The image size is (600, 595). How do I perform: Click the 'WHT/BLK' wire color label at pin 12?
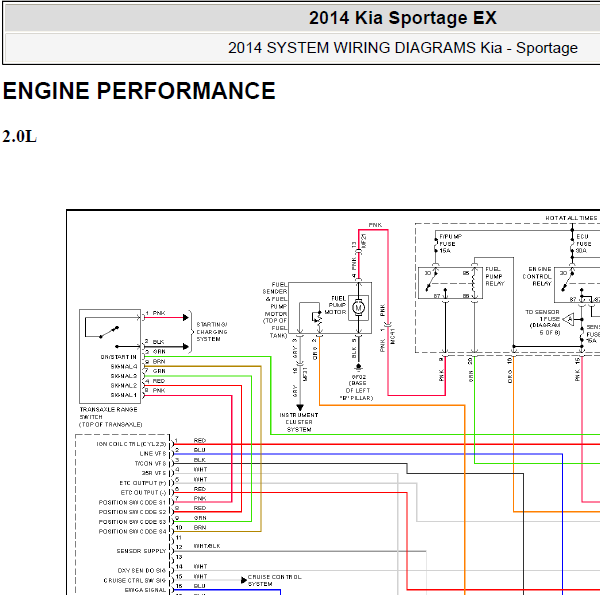point(207,546)
